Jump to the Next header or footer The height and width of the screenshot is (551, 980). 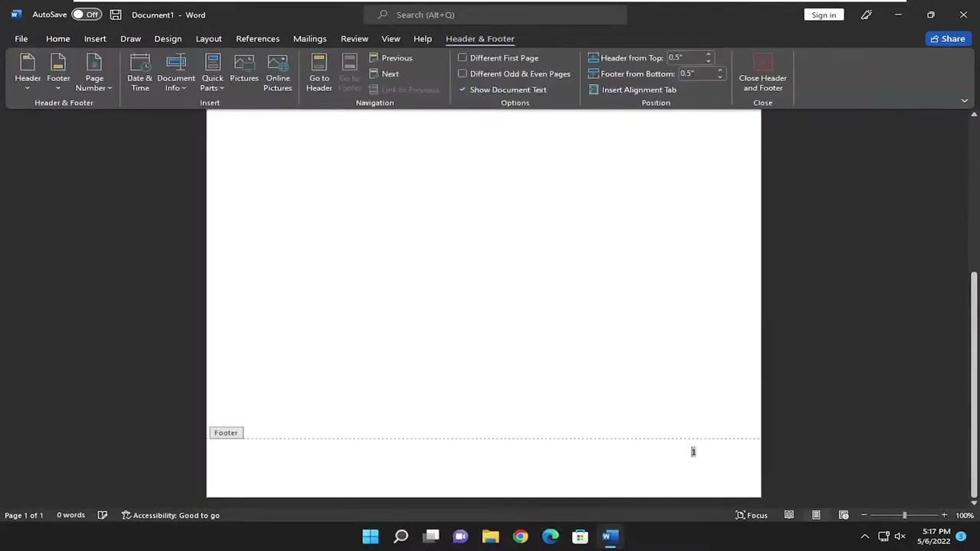coord(384,74)
